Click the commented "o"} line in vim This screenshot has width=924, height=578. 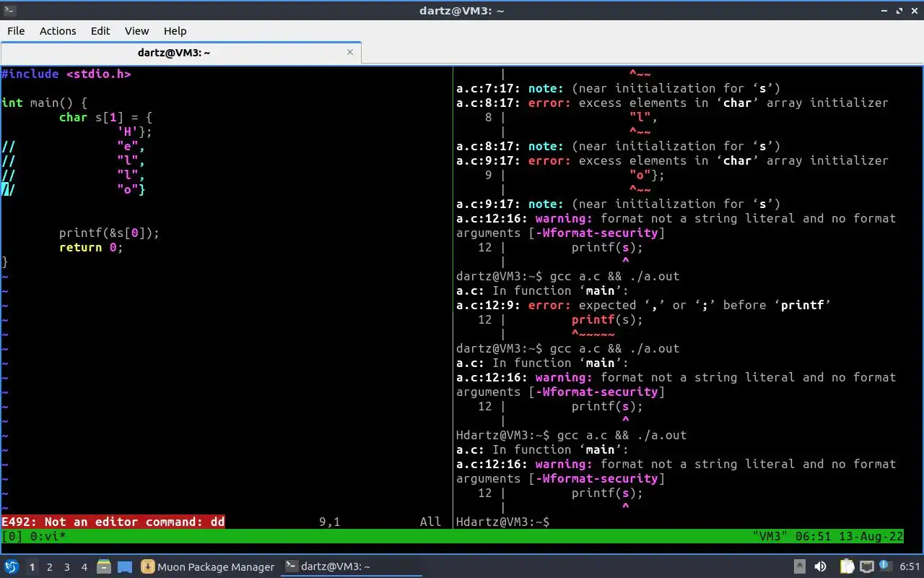(74, 189)
